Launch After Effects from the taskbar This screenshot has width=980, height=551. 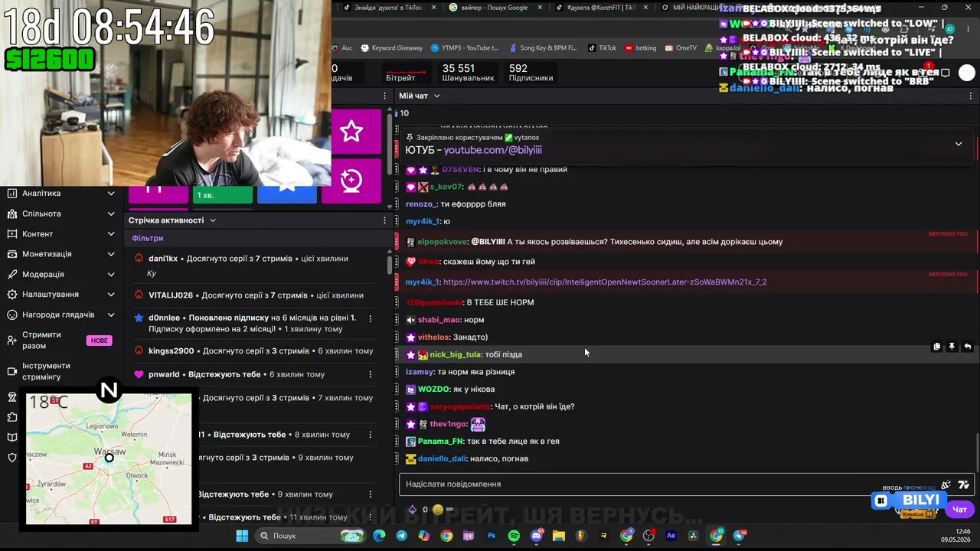click(x=671, y=536)
